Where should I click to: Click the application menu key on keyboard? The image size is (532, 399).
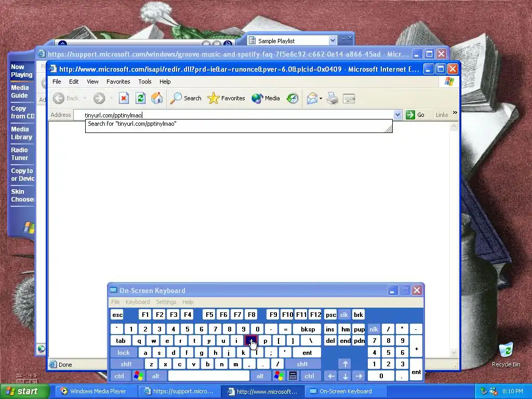293,376
